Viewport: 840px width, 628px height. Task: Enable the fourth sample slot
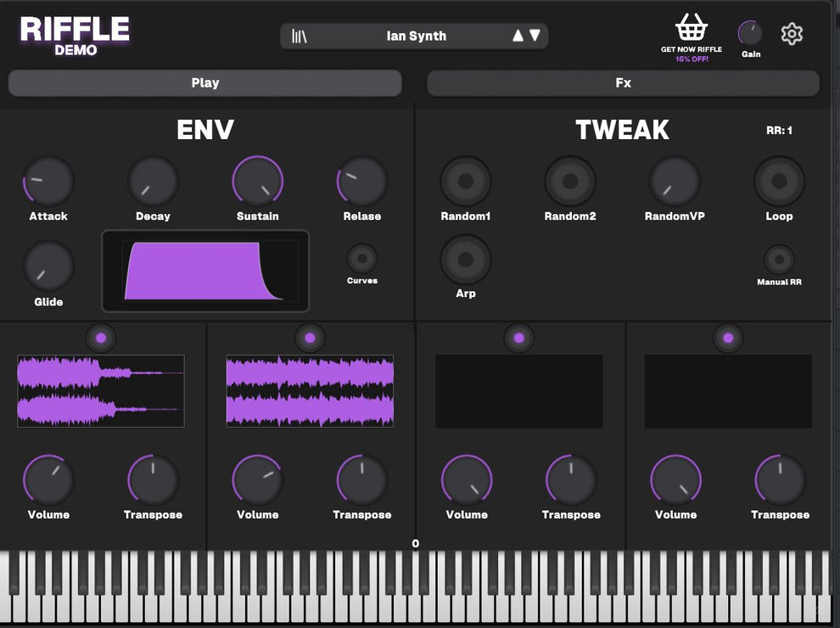[x=728, y=338]
